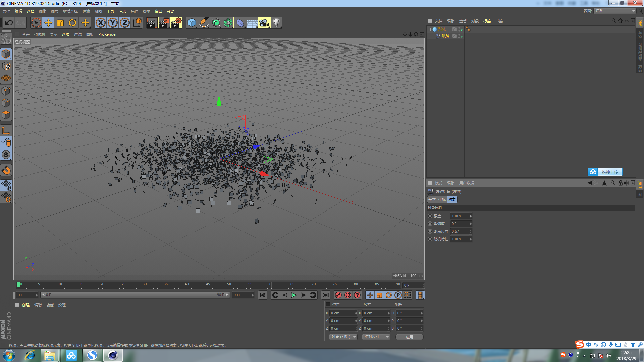Activate the Rotate tool in top toolbar
Viewport: 644px width, 362px height.
coord(72,23)
